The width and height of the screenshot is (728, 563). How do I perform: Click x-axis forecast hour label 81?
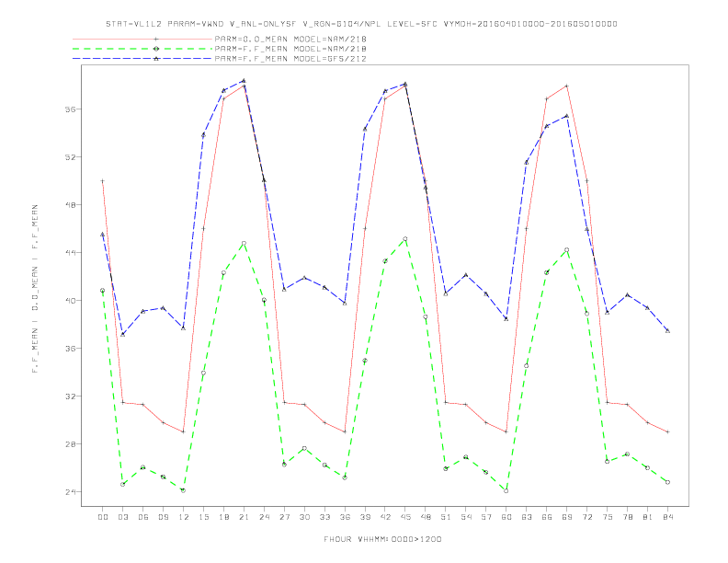click(648, 517)
